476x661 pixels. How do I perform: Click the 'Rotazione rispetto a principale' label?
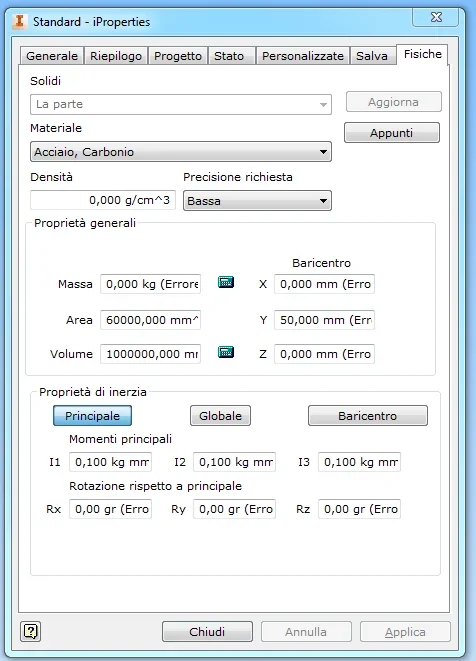[x=156, y=486]
